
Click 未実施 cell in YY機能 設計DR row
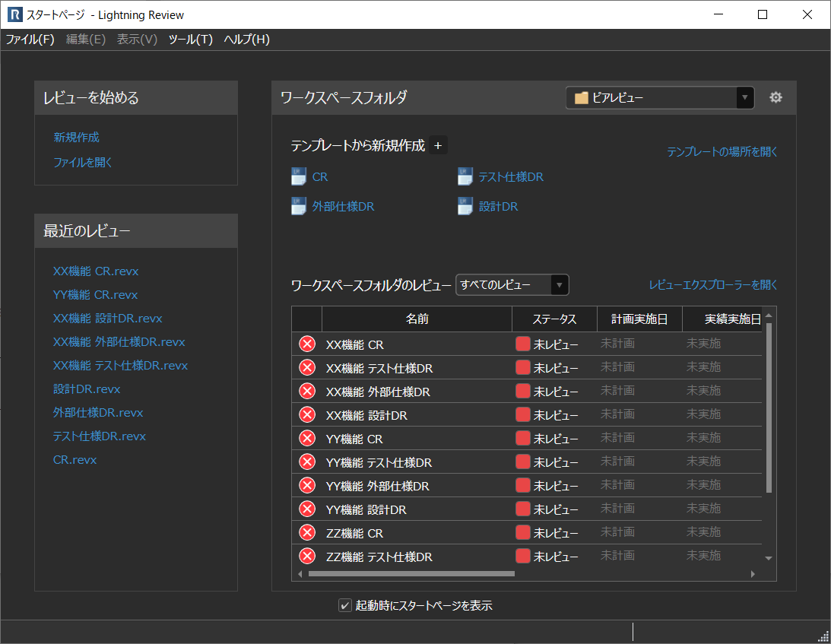pyautogui.click(x=703, y=509)
